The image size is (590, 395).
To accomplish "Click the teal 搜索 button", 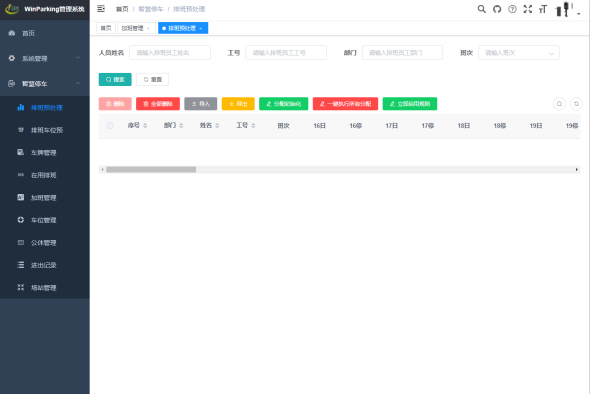I will pos(115,79).
